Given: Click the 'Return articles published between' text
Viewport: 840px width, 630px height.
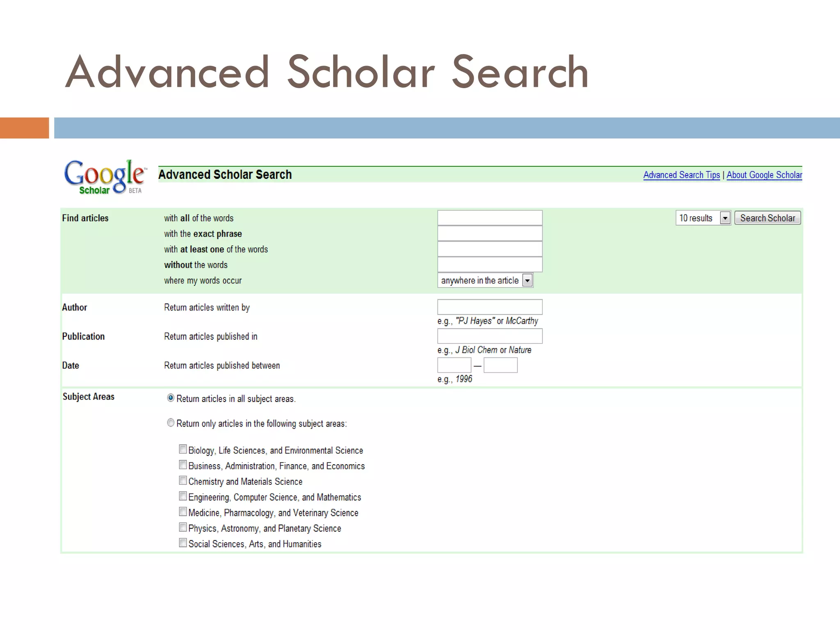Looking at the screenshot, I should (x=222, y=365).
